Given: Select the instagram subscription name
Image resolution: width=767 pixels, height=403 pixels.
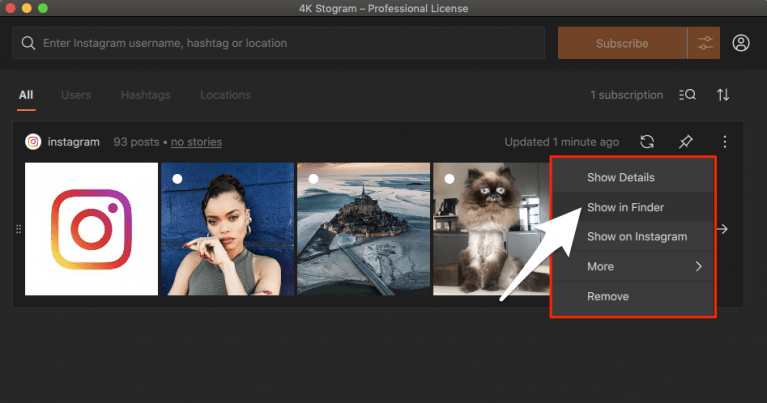Looking at the screenshot, I should click(73, 142).
